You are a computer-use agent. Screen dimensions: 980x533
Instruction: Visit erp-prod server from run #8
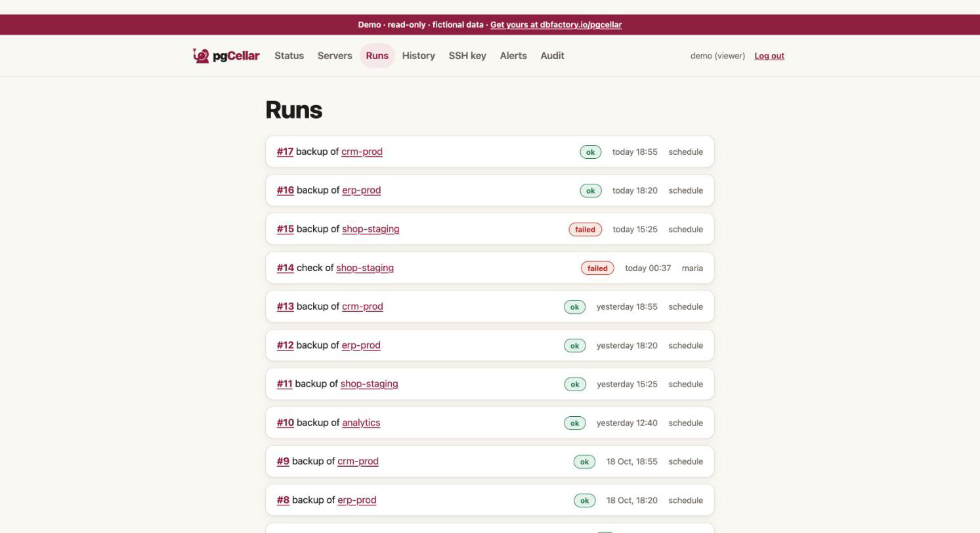356,500
